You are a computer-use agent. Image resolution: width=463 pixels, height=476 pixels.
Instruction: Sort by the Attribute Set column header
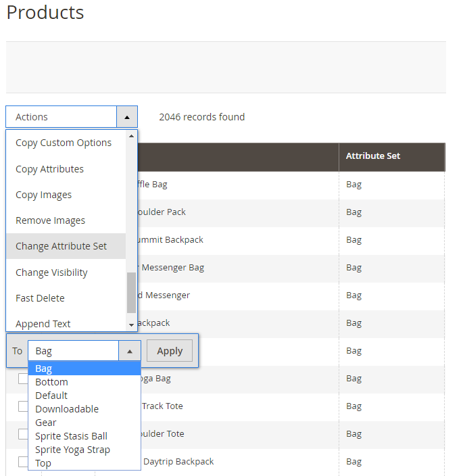coord(373,156)
